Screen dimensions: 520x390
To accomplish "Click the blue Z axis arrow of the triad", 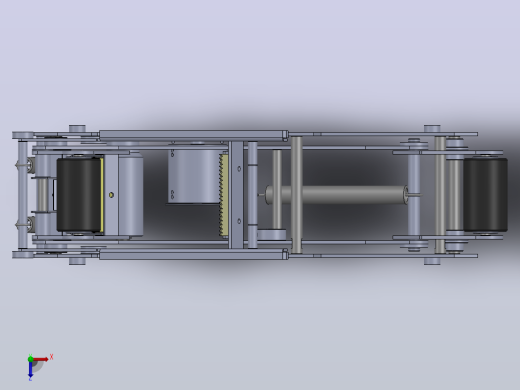I will (x=30, y=369).
